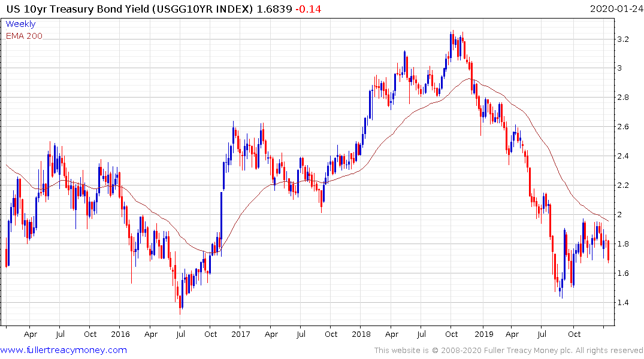Click the '2.2' y-axis label
The width and height of the screenshot is (644, 359).
coord(623,185)
